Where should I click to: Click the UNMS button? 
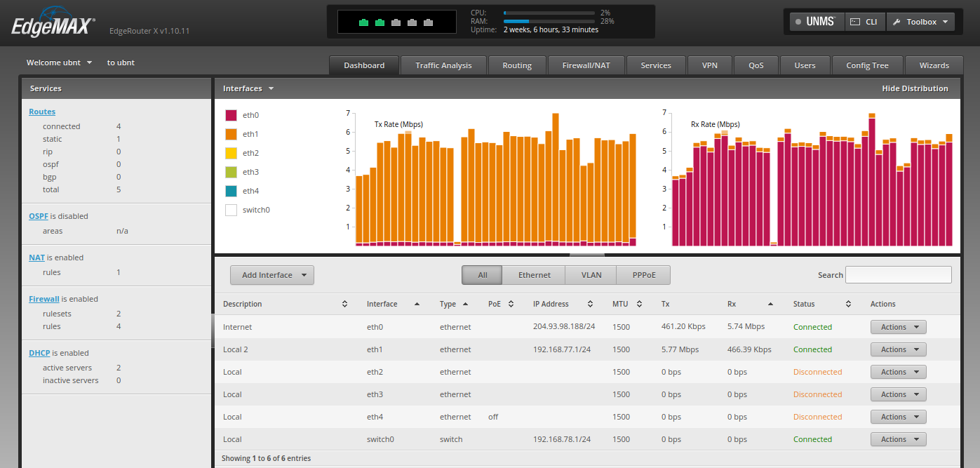point(817,22)
